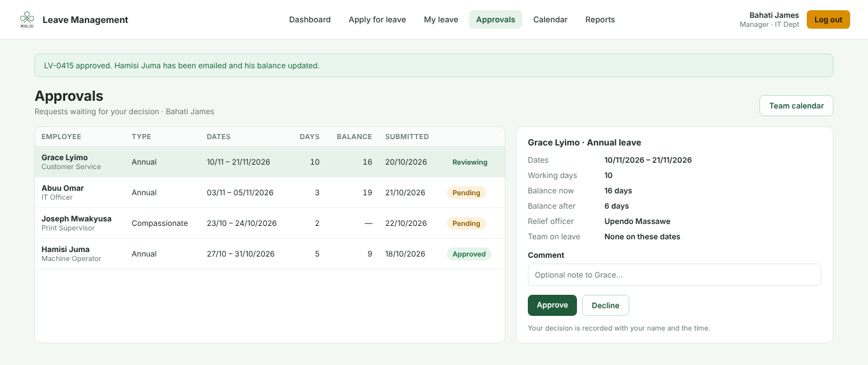Click Abuu Omar's Pending badge
This screenshot has width=868, height=365.
(x=466, y=193)
